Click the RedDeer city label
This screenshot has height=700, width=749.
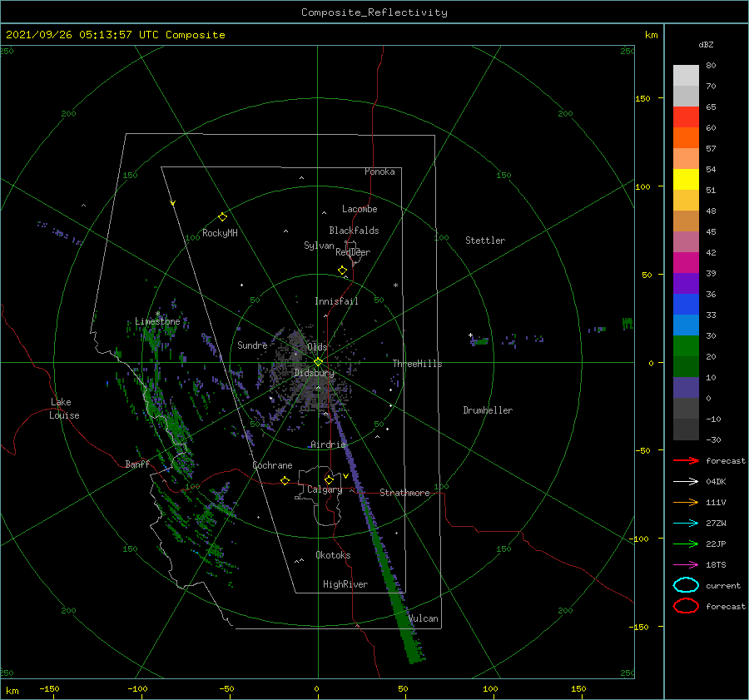click(353, 252)
